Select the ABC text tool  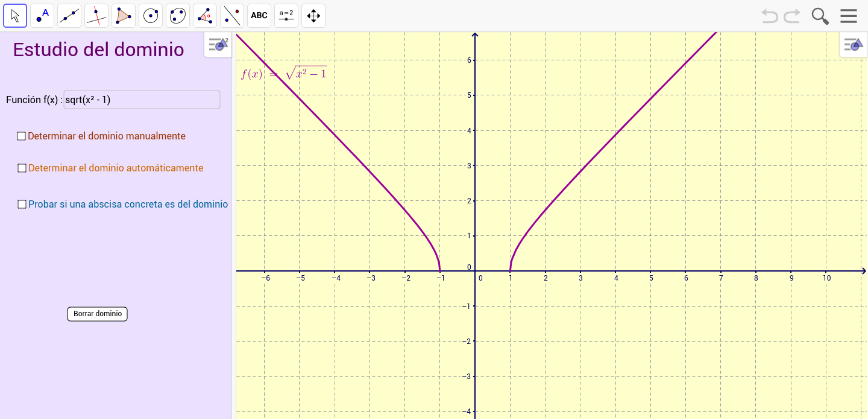pos(259,16)
